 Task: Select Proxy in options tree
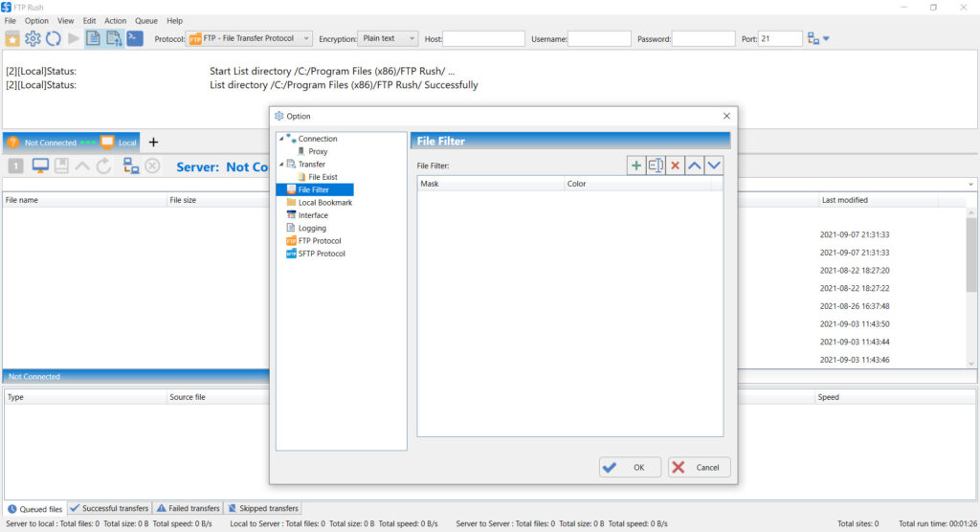click(x=318, y=151)
